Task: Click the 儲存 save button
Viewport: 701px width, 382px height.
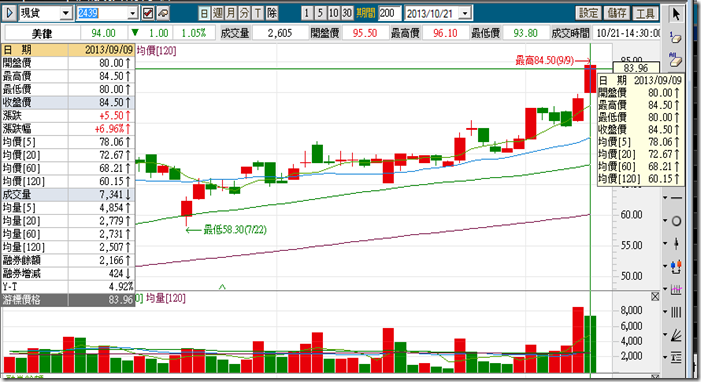Action: tap(617, 13)
